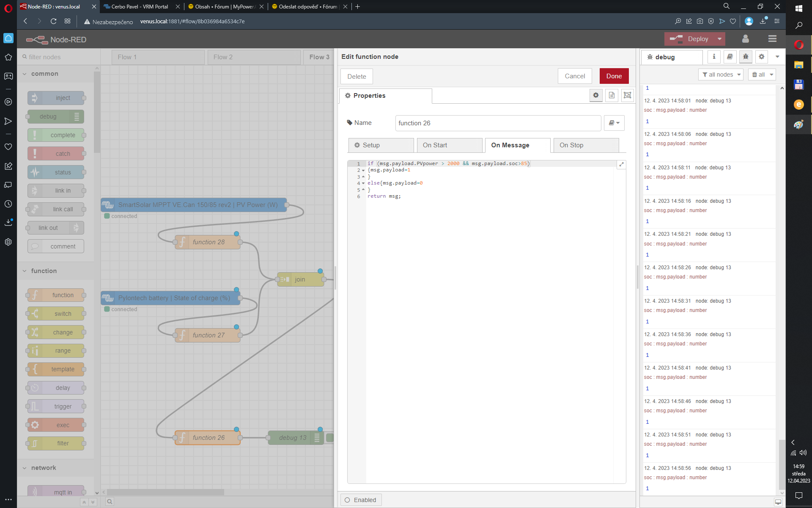Open node appearance settings icon
812x508 pixels.
tap(627, 95)
